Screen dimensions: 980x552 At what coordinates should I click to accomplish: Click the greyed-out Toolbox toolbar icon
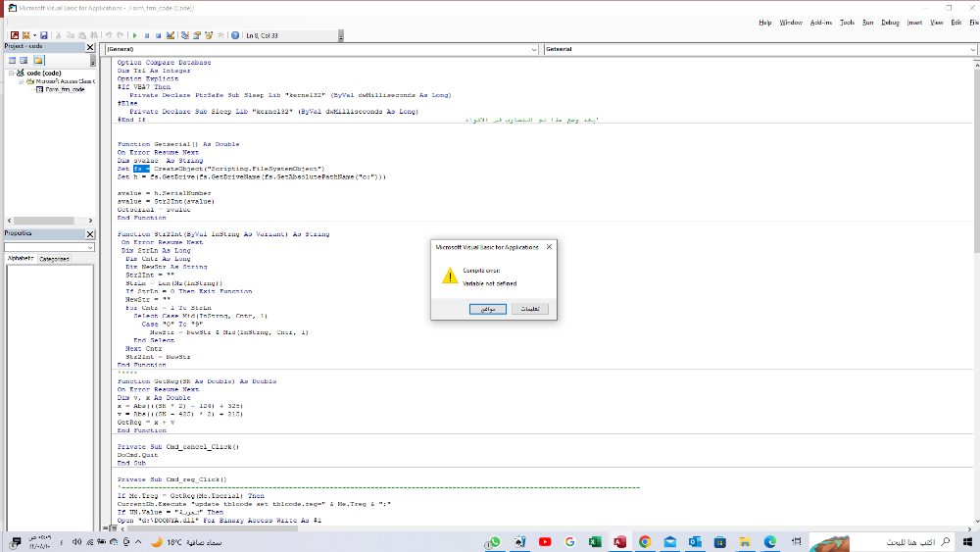pos(220,35)
